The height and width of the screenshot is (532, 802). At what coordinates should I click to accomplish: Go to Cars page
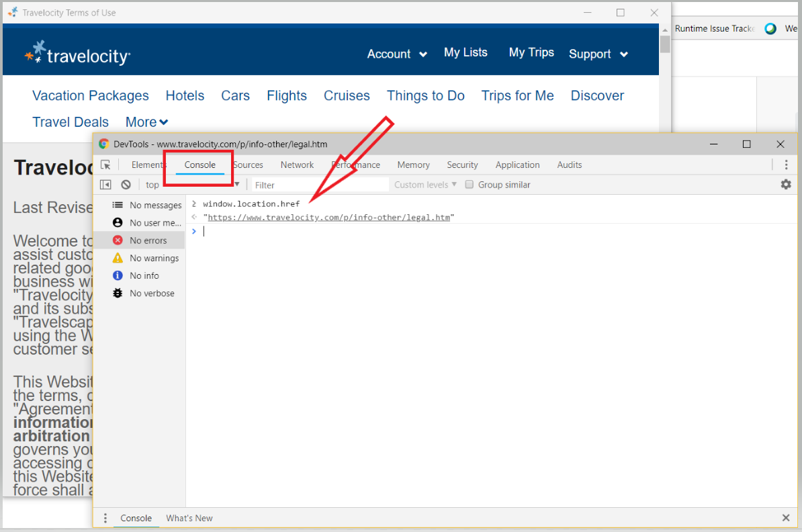[x=235, y=95]
